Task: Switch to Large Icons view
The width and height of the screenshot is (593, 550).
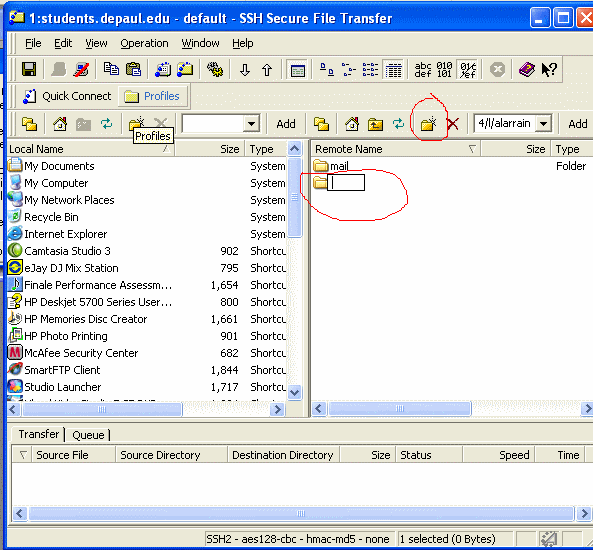Action: (327, 70)
